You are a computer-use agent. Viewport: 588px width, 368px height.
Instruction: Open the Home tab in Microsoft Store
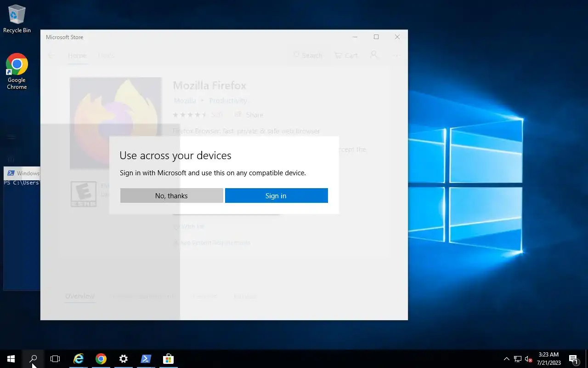pyautogui.click(x=77, y=55)
